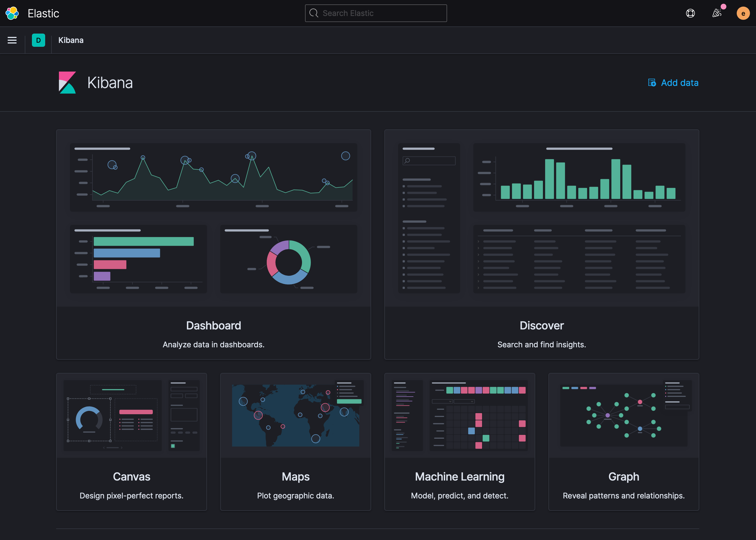This screenshot has width=756, height=540.
Task: Open the Discover card
Action: (542, 325)
